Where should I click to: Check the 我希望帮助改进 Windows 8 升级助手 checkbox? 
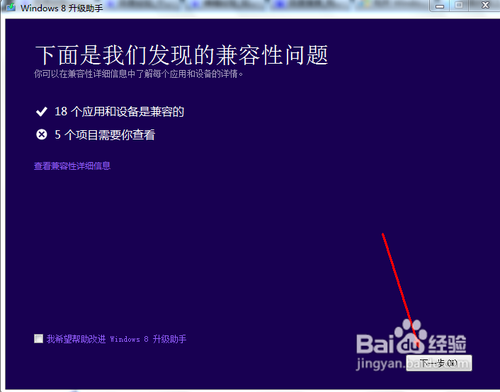click(x=39, y=339)
